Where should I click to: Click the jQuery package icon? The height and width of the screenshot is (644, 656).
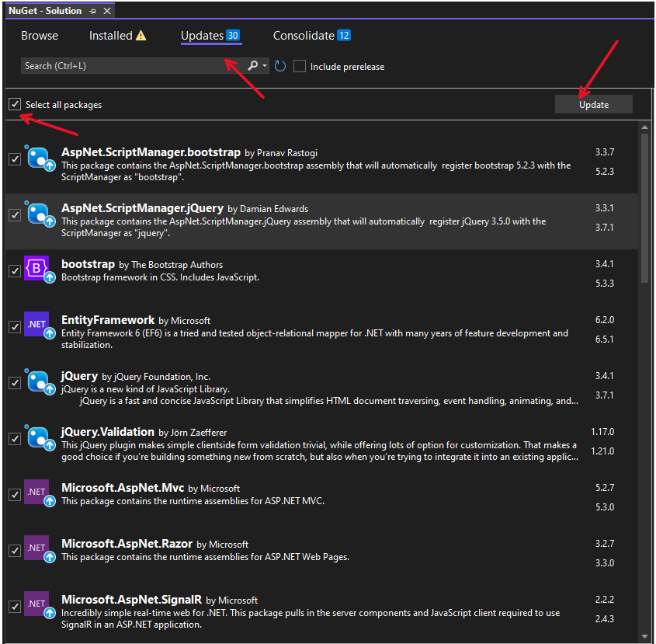pos(40,382)
